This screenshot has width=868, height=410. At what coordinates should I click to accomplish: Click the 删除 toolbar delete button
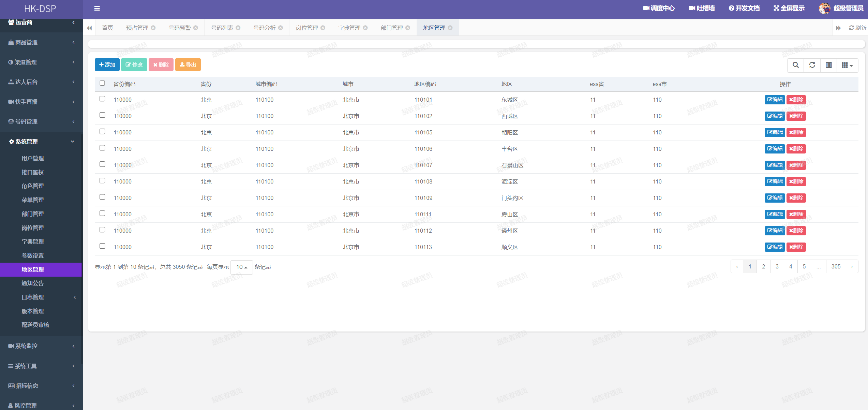coord(161,65)
